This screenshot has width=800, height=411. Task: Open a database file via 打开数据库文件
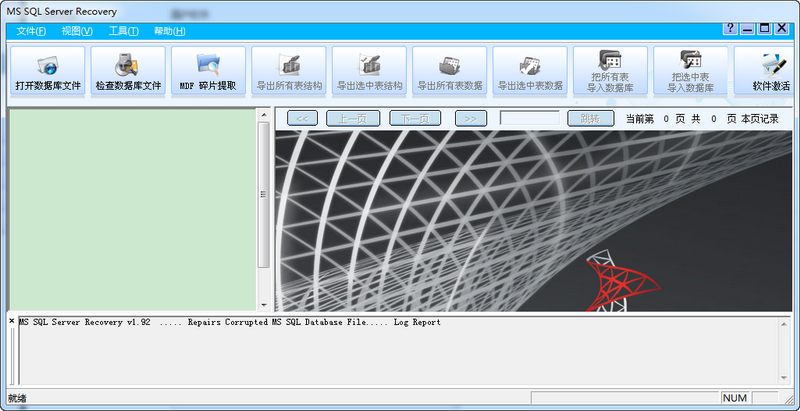pyautogui.click(x=47, y=70)
